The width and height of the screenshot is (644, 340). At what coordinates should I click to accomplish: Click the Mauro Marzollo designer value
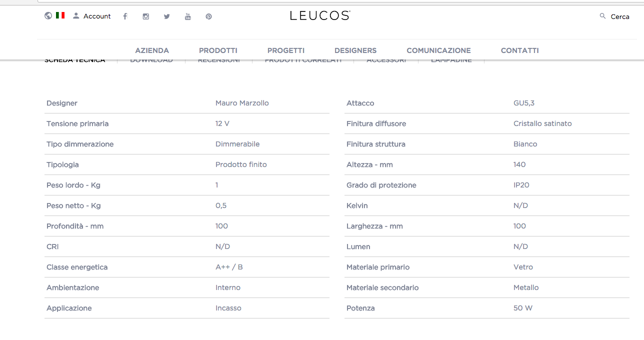pos(242,103)
